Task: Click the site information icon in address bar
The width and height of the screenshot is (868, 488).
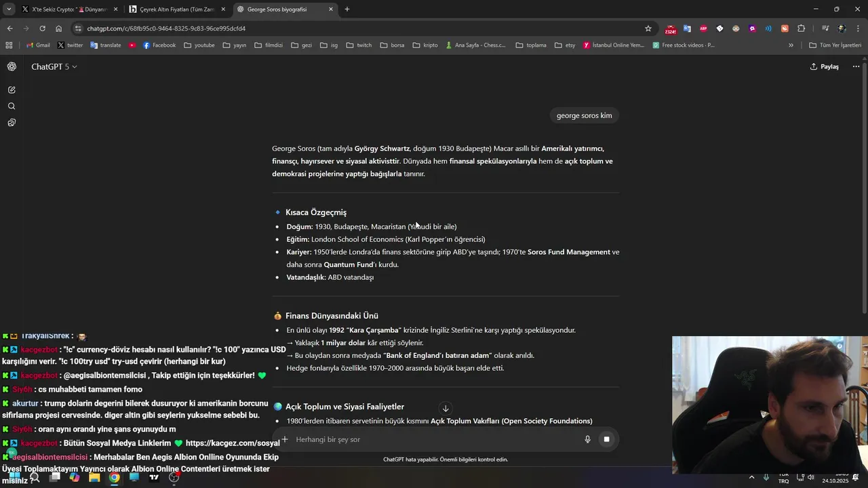Action: (79, 28)
